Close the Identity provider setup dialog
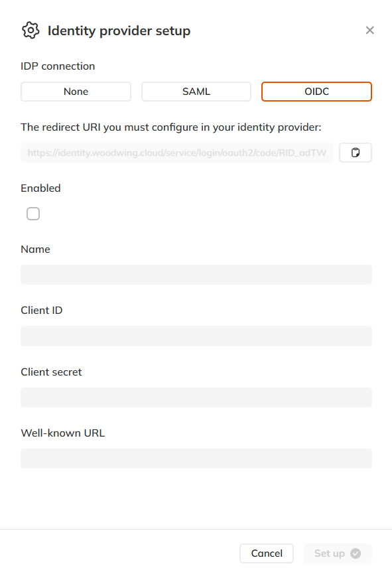This screenshot has width=392, height=574. point(369,31)
